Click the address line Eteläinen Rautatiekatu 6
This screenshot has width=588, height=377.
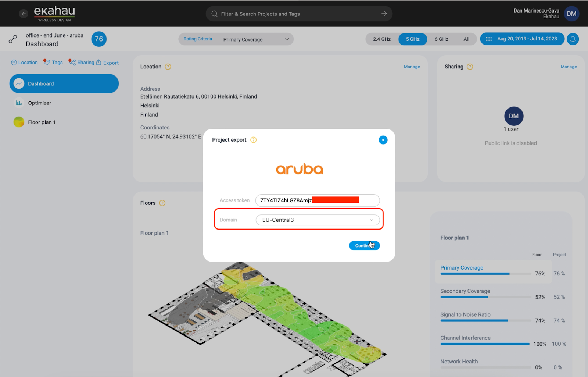pyautogui.click(x=198, y=96)
